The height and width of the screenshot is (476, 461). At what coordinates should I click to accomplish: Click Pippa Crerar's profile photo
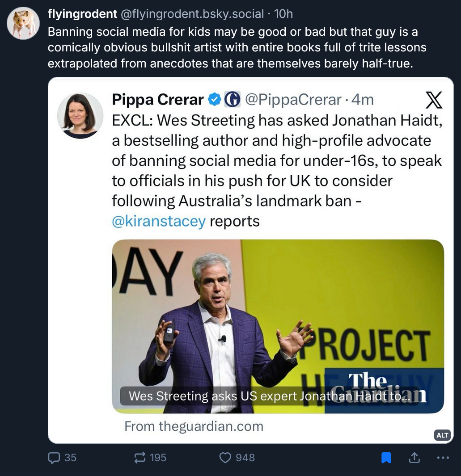pyautogui.click(x=80, y=116)
